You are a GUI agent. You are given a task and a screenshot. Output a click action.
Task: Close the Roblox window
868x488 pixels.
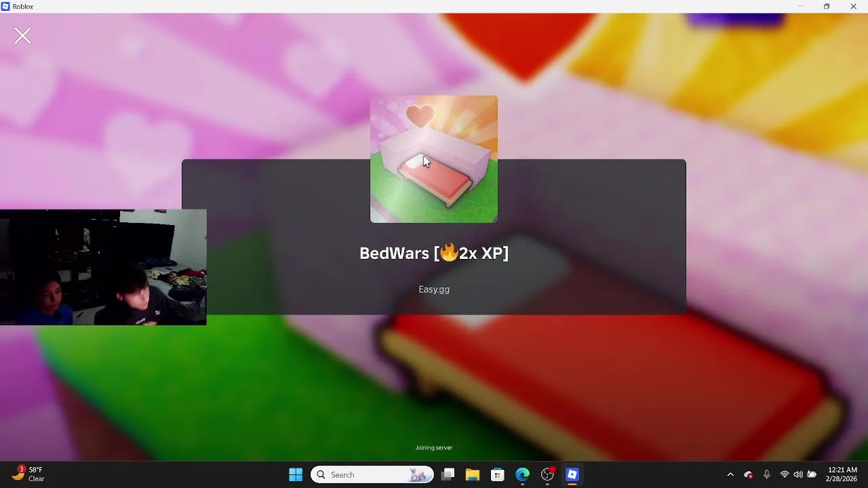coord(854,6)
